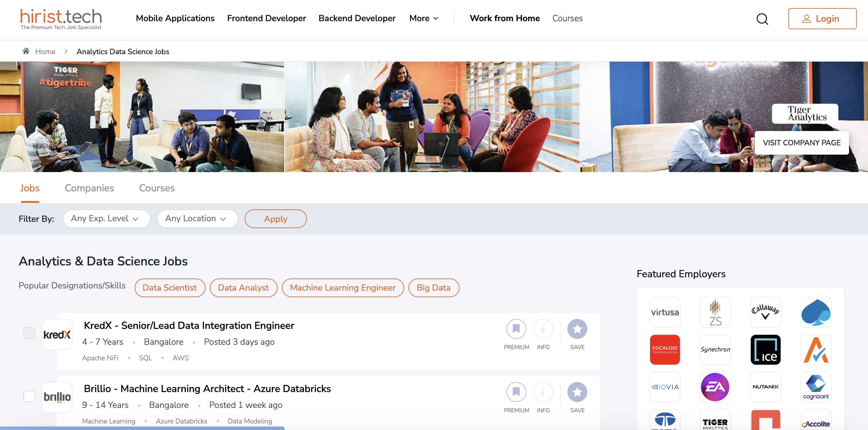
Task: Expand the More menu in the navbar
Action: point(423,18)
